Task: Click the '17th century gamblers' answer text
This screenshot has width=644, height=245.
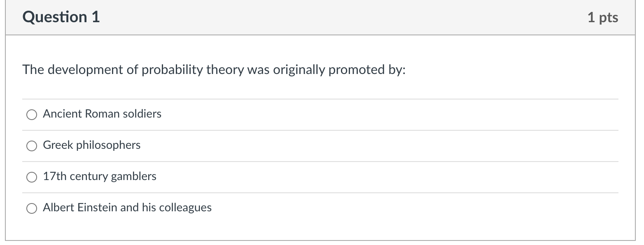Action: pos(99,176)
